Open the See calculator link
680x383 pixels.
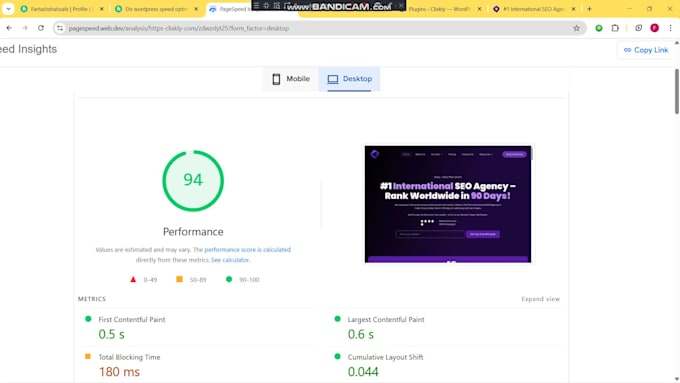(230, 260)
